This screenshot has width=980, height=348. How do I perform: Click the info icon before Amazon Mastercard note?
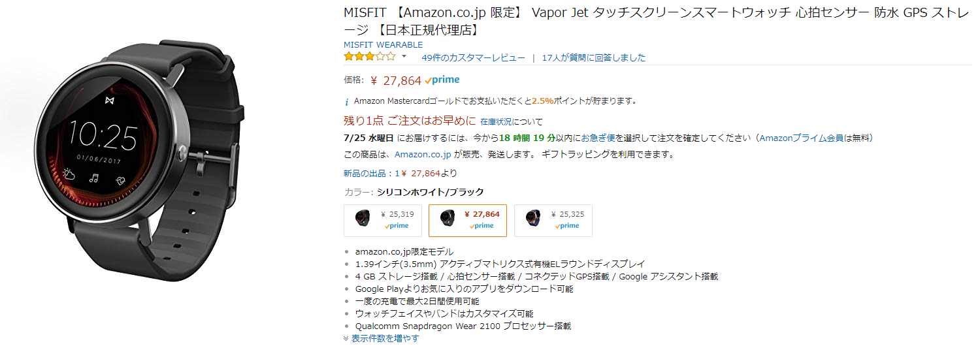347,102
